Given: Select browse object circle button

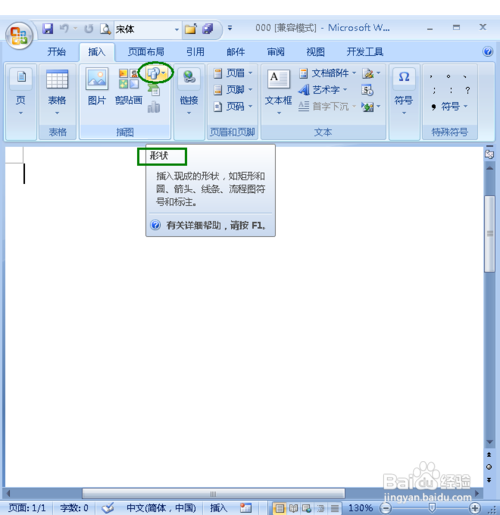Looking at the screenshot, I should click(x=489, y=467).
